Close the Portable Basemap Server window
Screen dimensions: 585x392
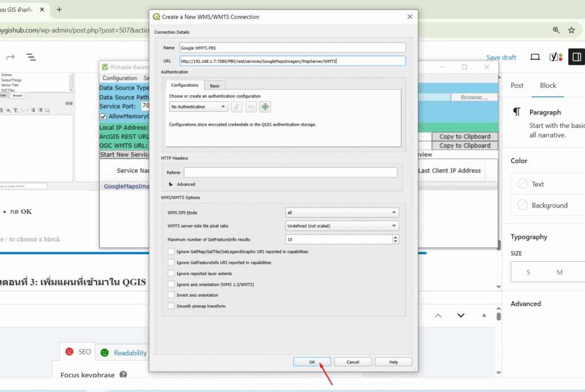point(487,67)
